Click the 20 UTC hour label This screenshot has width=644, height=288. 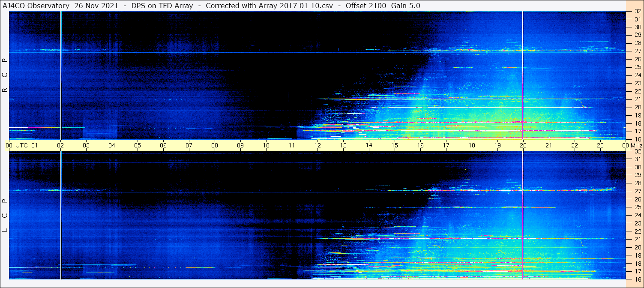[523, 145]
